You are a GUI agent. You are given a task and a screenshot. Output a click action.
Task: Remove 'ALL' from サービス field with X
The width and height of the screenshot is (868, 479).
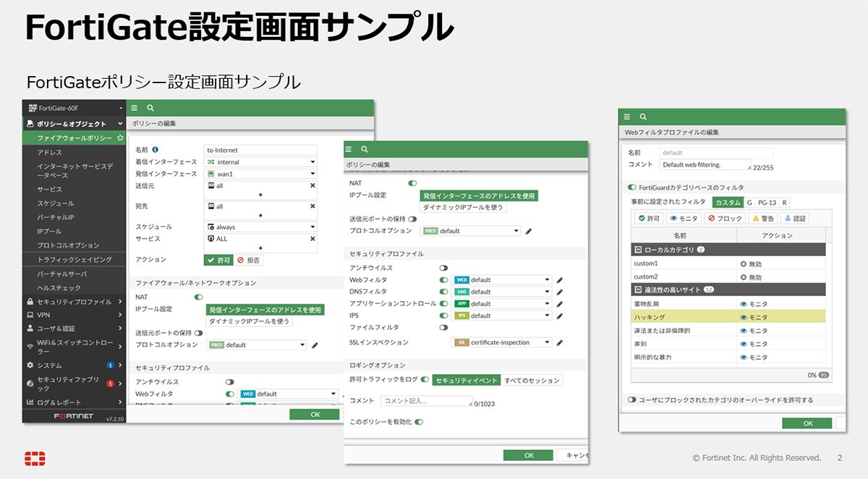313,239
